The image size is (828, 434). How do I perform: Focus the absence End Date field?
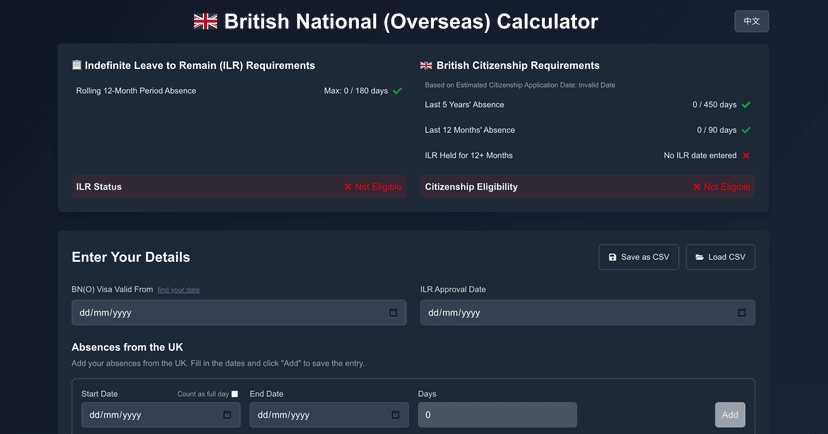(329, 415)
